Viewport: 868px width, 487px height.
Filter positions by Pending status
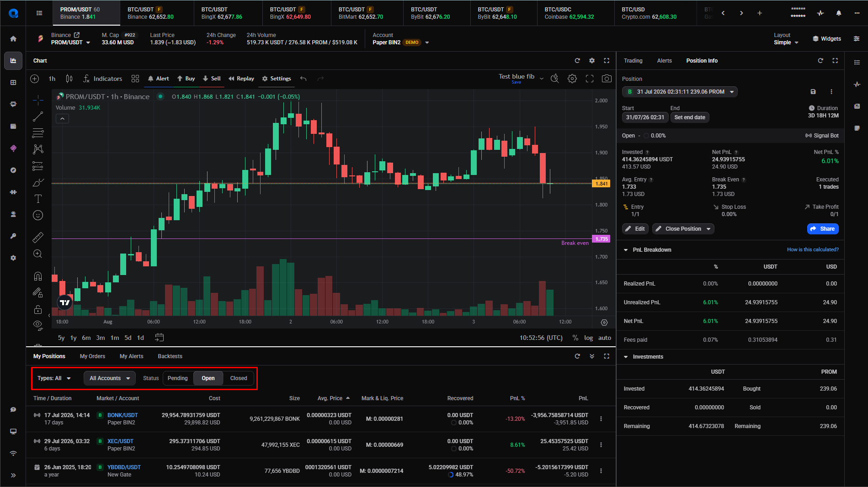click(178, 378)
